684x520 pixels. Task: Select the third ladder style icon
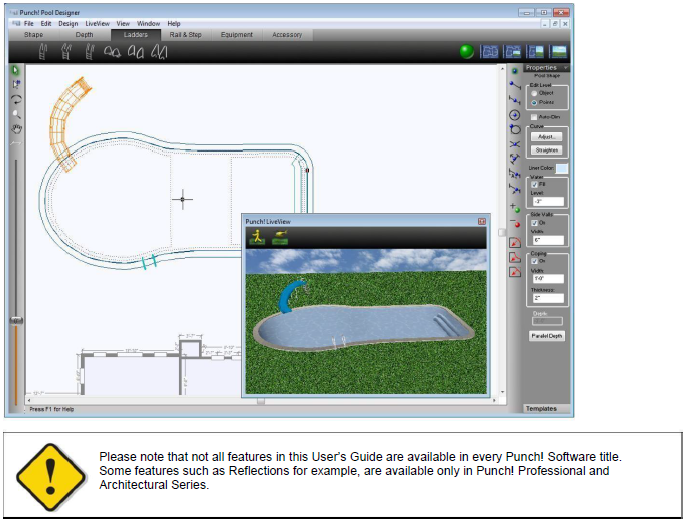90,52
